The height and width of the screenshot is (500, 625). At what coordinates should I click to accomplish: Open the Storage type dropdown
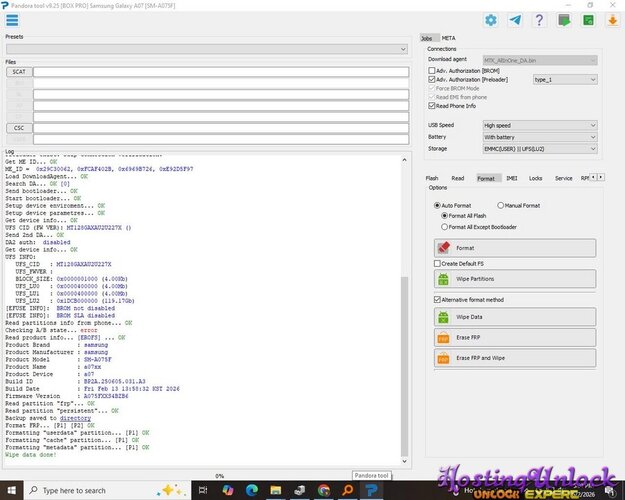(540, 149)
